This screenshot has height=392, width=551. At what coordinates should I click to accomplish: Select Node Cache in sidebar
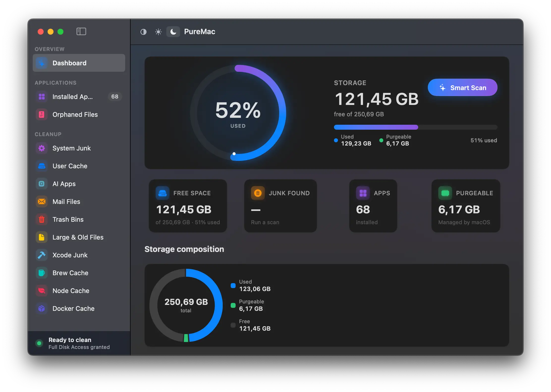point(79,291)
